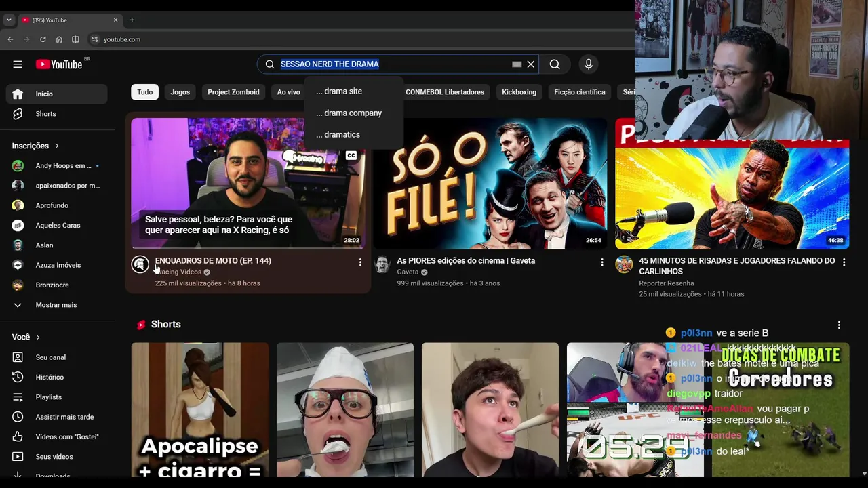Start voice search with the microphone

589,64
